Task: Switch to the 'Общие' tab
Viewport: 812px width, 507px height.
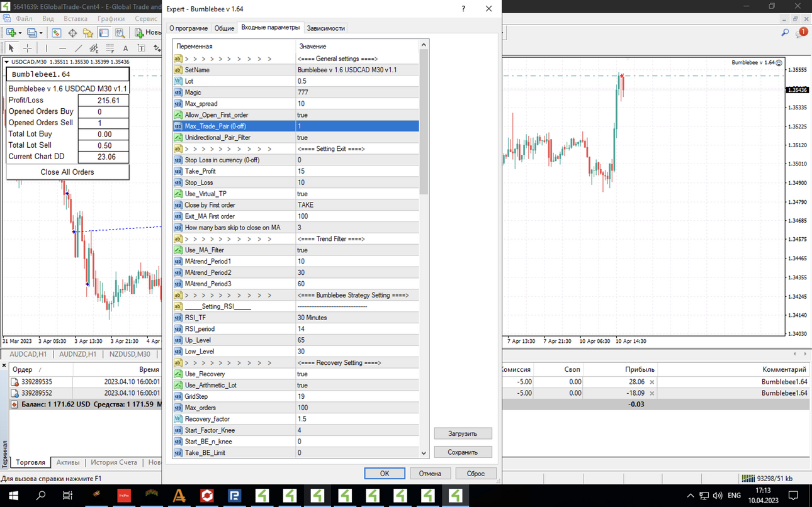Action: pyautogui.click(x=224, y=28)
